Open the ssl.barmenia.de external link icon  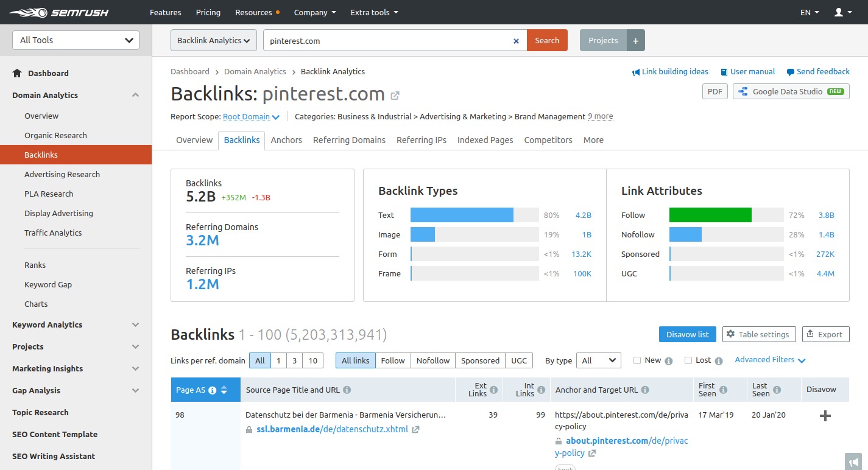pos(415,430)
